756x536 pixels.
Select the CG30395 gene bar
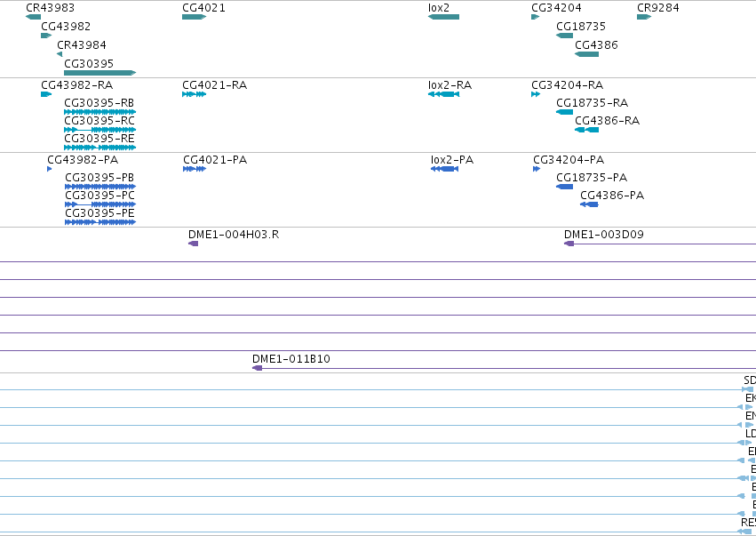[100, 73]
